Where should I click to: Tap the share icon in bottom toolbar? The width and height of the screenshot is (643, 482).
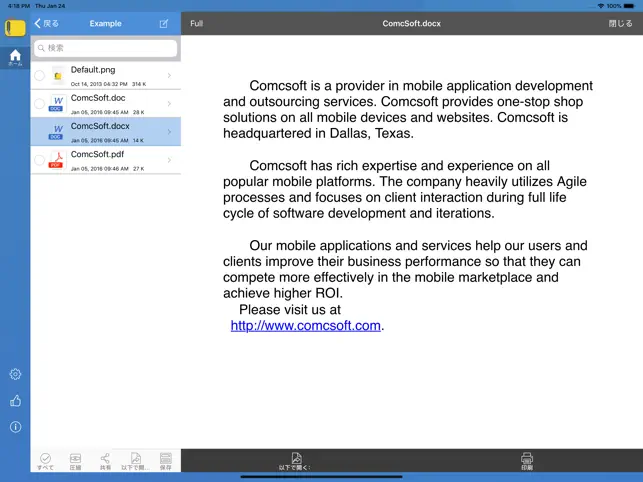105,461
